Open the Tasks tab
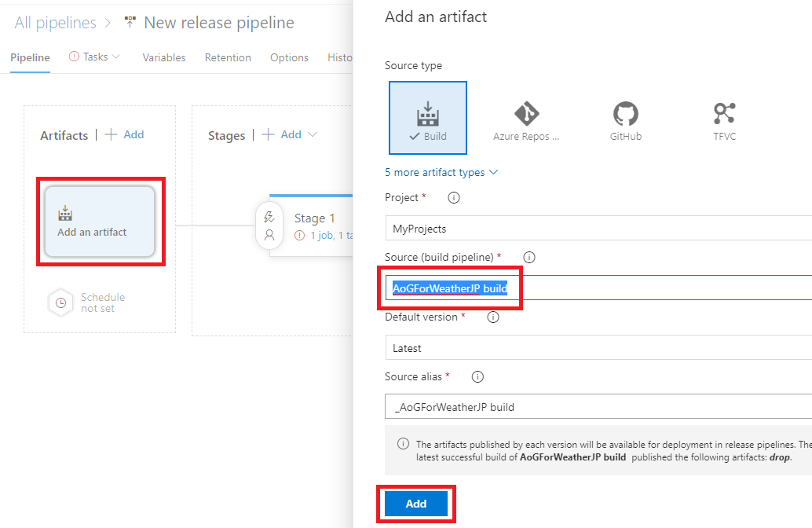Screen dimensions: 812x528 point(95,57)
